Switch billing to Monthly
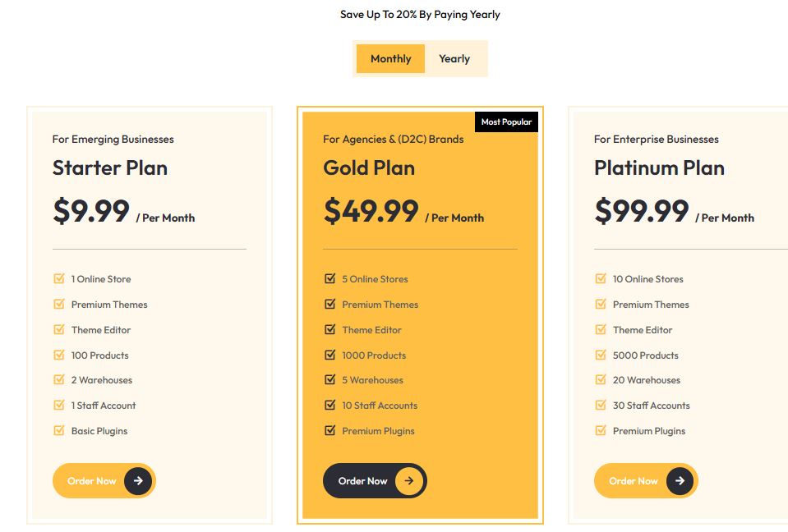The height and width of the screenshot is (532, 788). pos(390,59)
